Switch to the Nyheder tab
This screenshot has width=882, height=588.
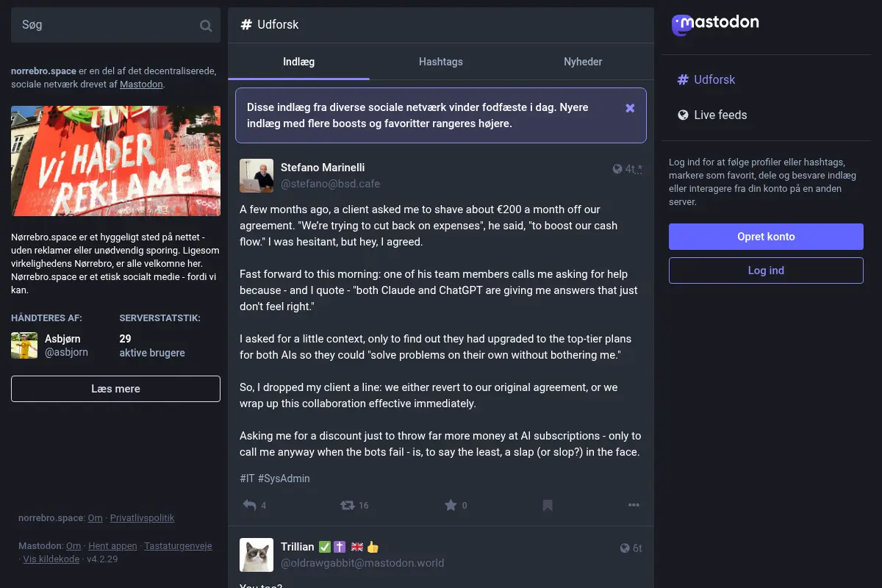583,62
